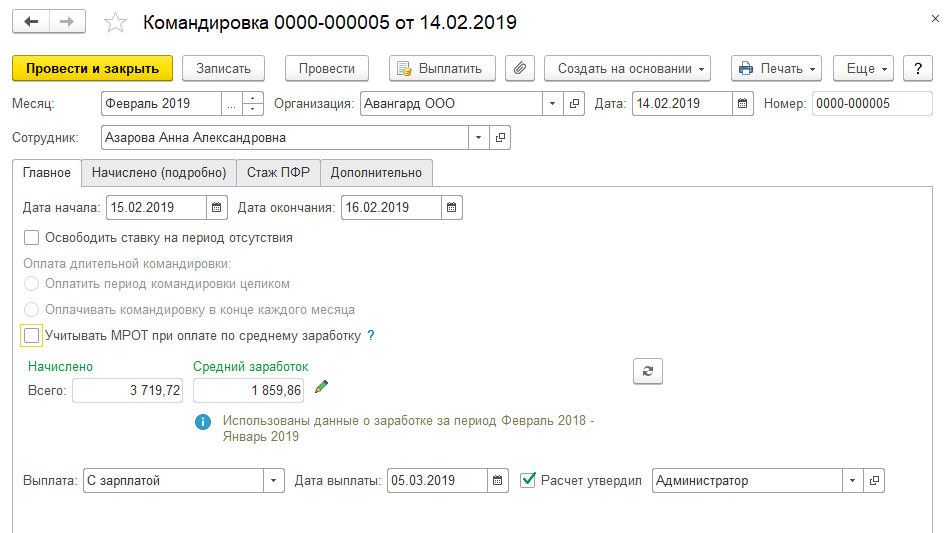Image resolution: width=952 pixels, height=533 pixels.
Task: Uncheck the Расчет утвердил checkbox
Action: point(529,481)
